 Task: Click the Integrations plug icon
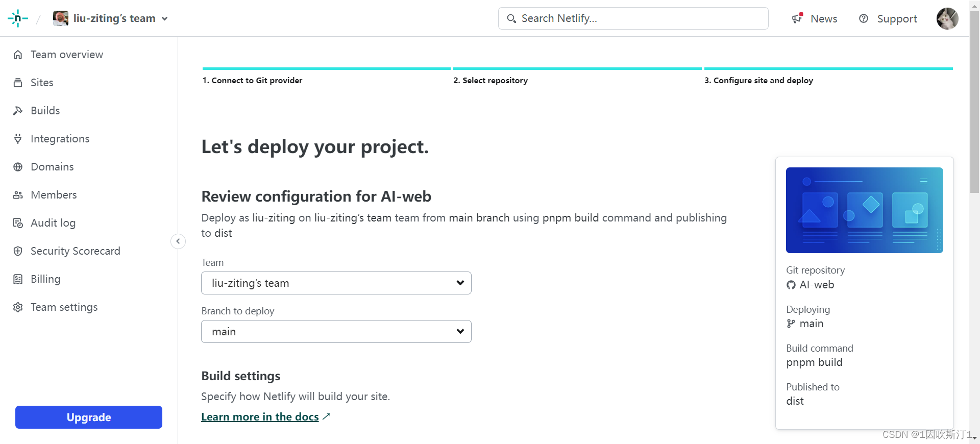tap(18, 139)
